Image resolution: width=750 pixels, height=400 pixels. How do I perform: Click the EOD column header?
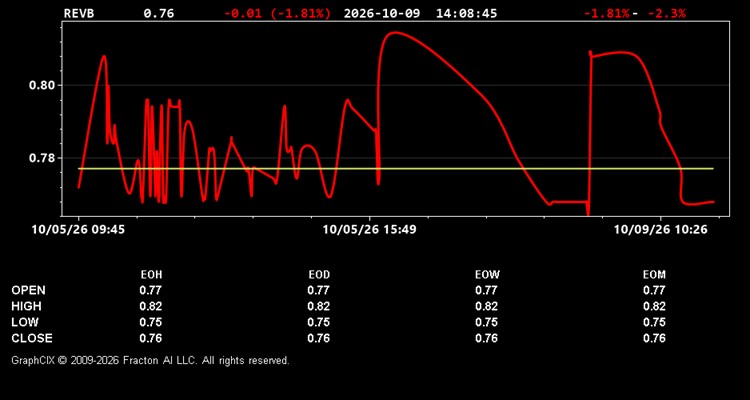(319, 275)
